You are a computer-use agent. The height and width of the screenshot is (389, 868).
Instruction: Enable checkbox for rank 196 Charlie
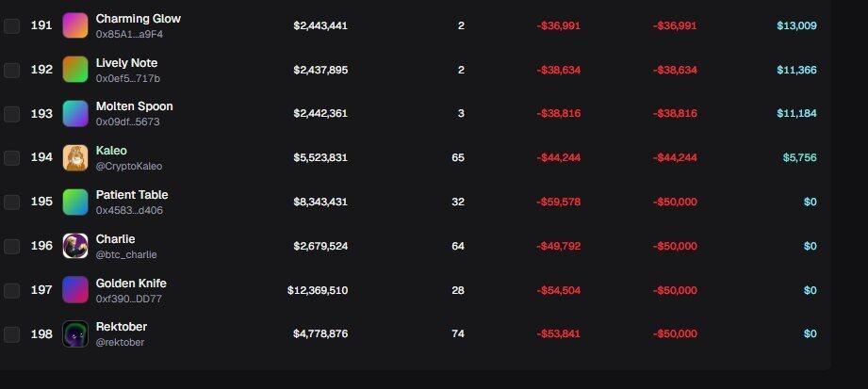click(11, 246)
